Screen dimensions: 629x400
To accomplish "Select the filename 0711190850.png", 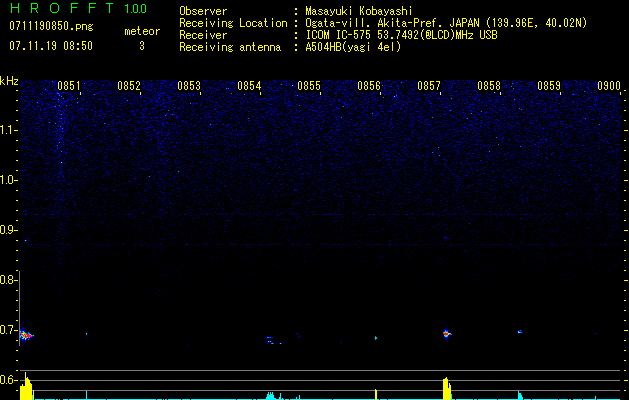I will [x=51, y=26].
